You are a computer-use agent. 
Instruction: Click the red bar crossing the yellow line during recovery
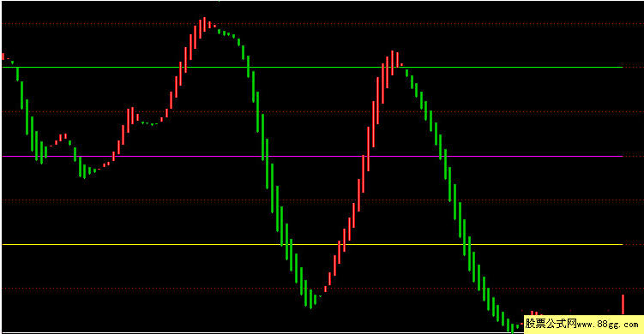[344, 241]
